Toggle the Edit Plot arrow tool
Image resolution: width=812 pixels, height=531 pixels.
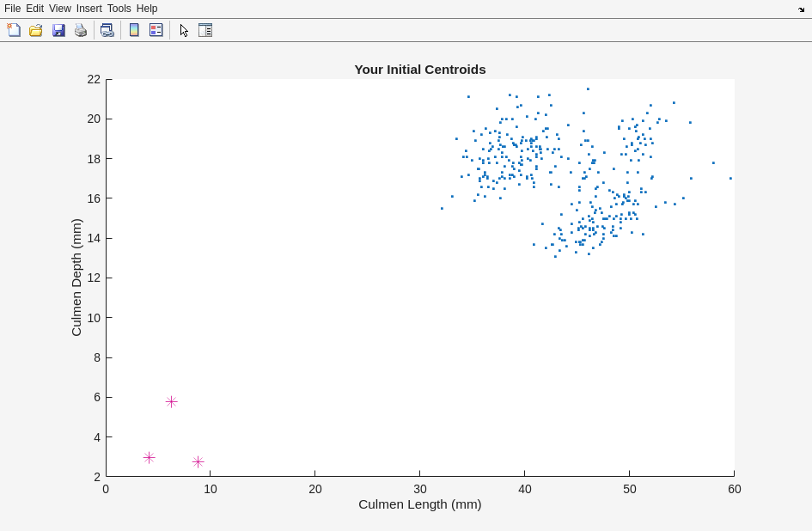(x=184, y=30)
